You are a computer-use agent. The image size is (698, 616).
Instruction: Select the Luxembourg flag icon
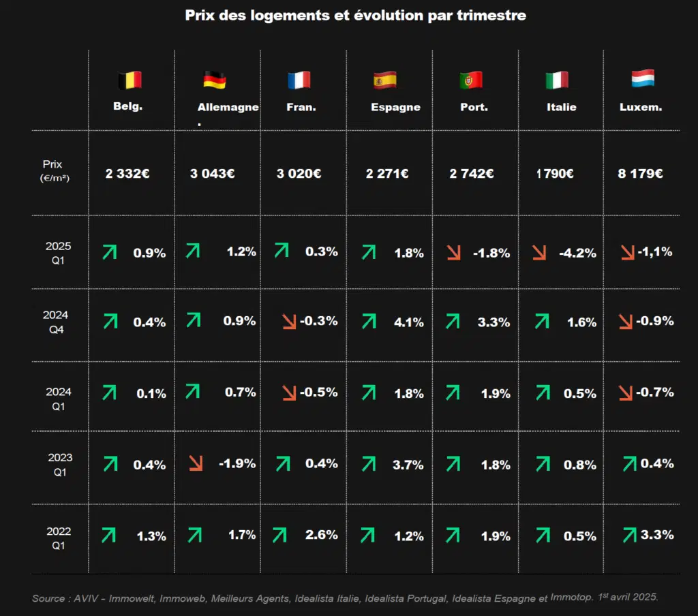click(x=643, y=78)
